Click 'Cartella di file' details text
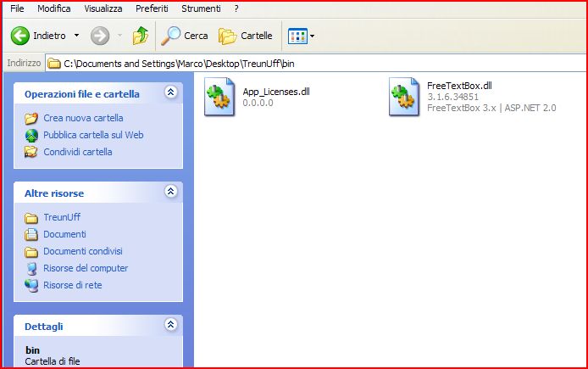Screen dimensions: 588x369 tap(53, 361)
